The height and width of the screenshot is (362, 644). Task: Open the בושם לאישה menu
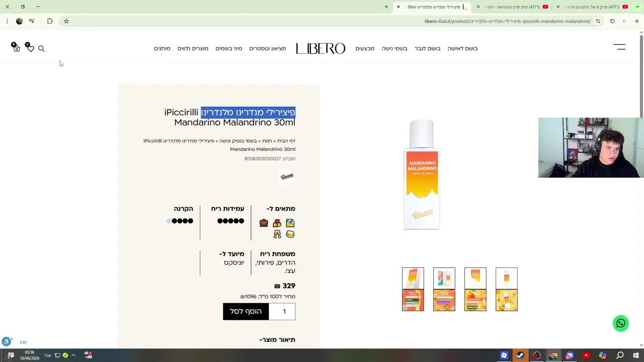point(462,48)
